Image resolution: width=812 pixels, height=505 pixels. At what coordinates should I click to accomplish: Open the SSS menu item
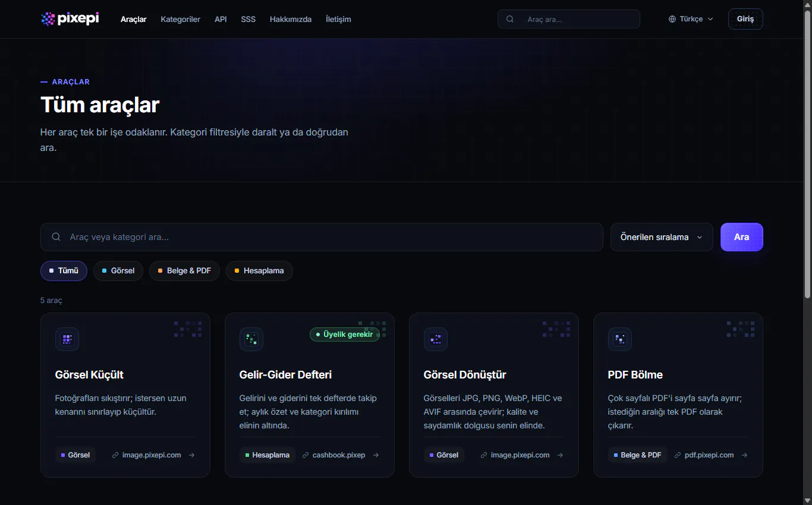(x=248, y=19)
